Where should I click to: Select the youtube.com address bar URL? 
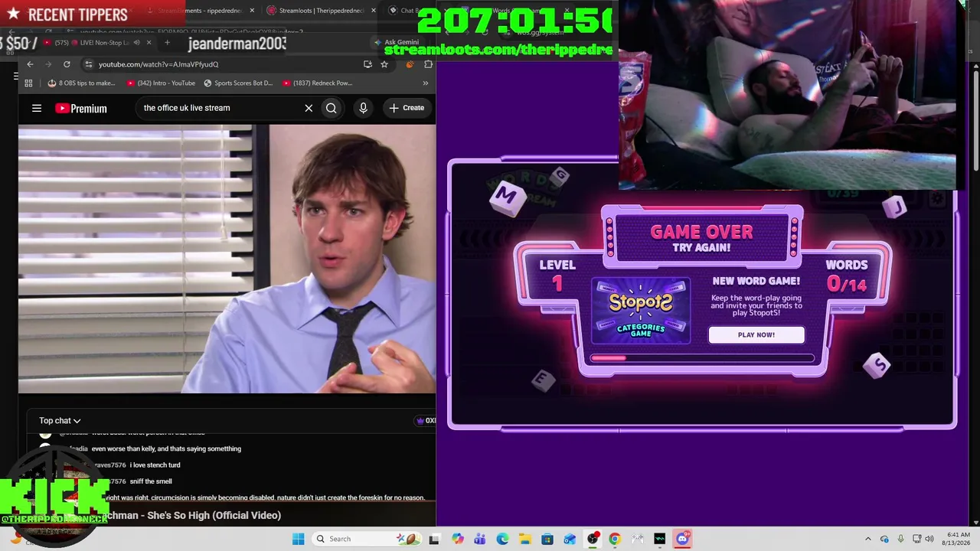158,64
